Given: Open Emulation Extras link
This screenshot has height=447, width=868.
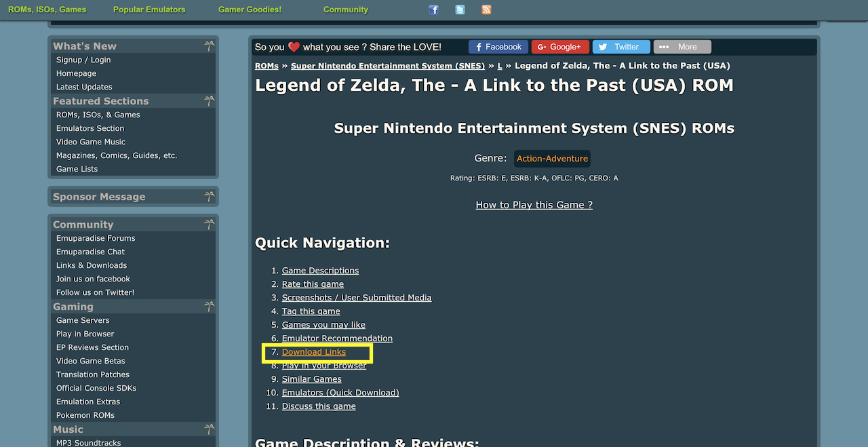Looking at the screenshot, I should (x=88, y=402).
